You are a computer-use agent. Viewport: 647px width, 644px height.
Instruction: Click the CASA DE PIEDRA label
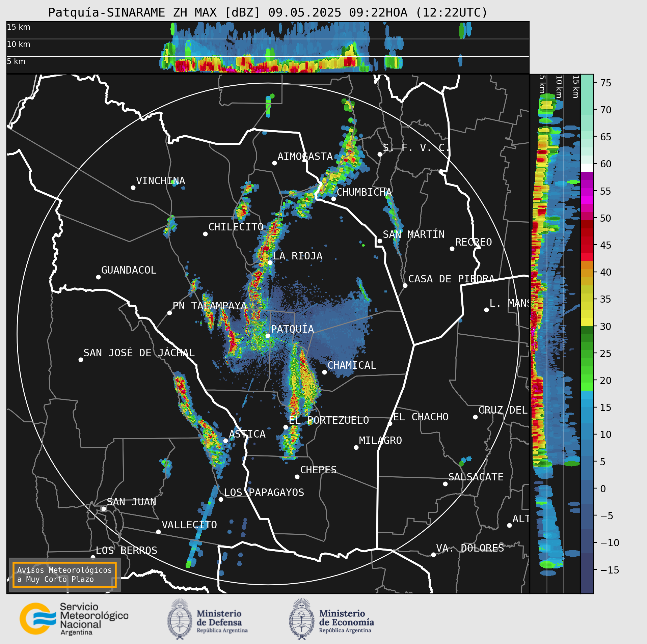[x=451, y=279]
